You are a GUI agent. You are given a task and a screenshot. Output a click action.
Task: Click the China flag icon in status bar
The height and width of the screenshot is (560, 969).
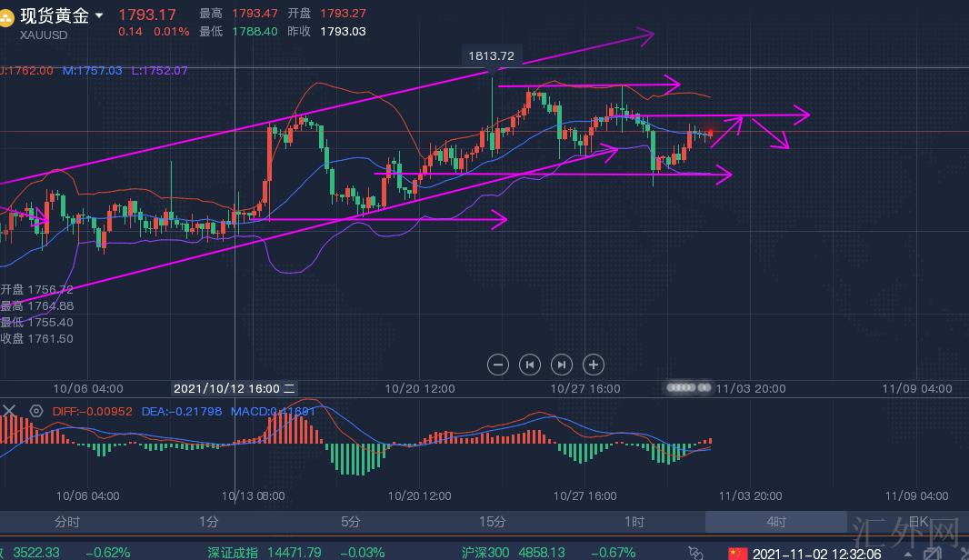click(x=738, y=553)
